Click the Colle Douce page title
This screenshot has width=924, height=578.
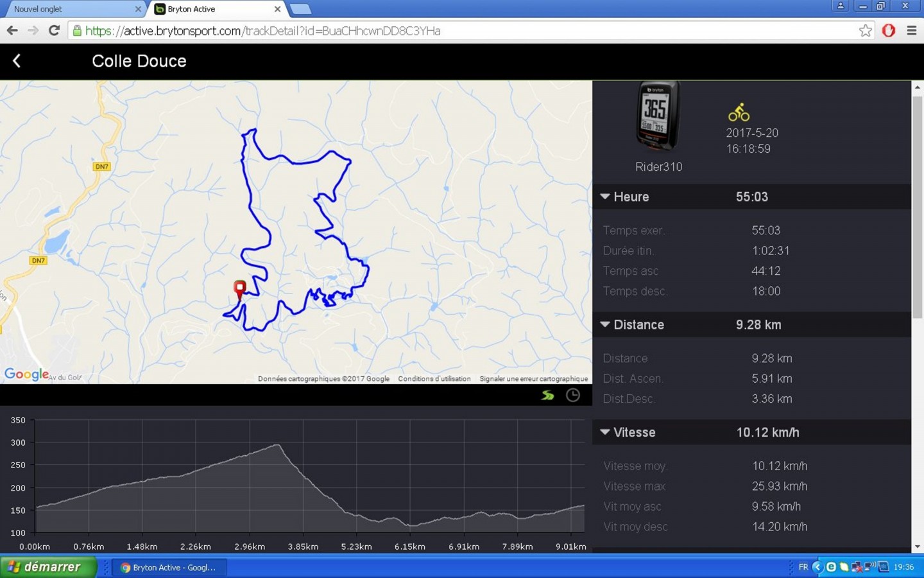tap(139, 61)
